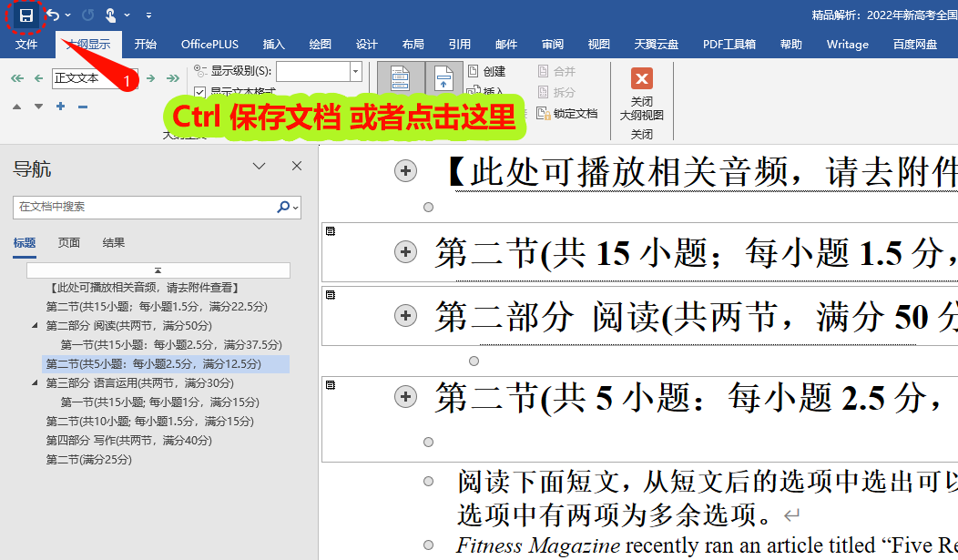
Task: Switch to the 绘图 ribbon tab
Action: (321, 44)
